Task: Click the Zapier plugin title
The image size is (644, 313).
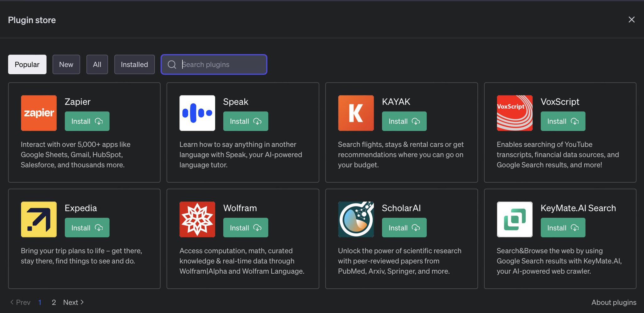Action: click(x=77, y=102)
